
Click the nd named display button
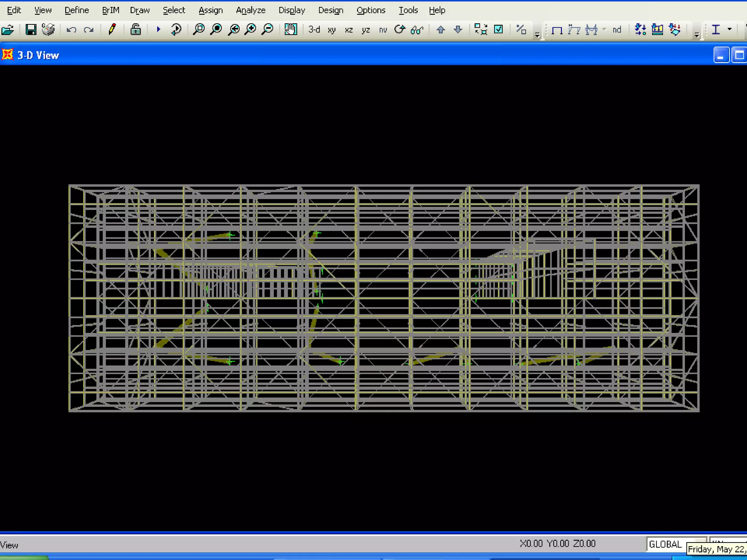click(617, 30)
